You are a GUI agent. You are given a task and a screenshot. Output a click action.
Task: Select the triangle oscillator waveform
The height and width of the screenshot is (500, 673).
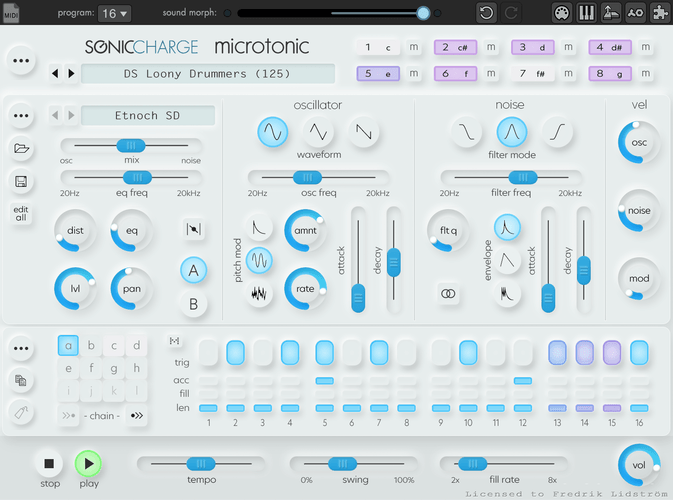click(318, 132)
